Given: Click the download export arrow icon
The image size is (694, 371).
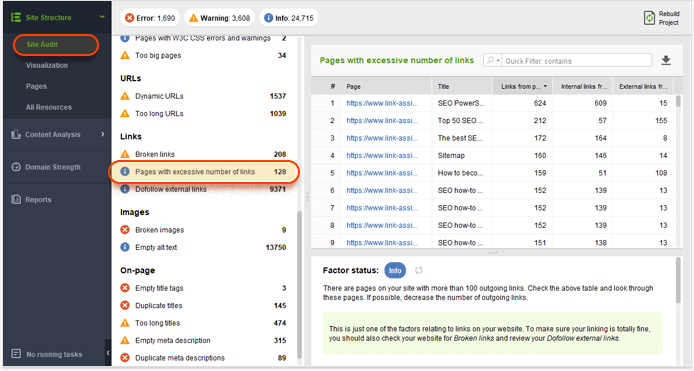Looking at the screenshot, I should tap(666, 60).
